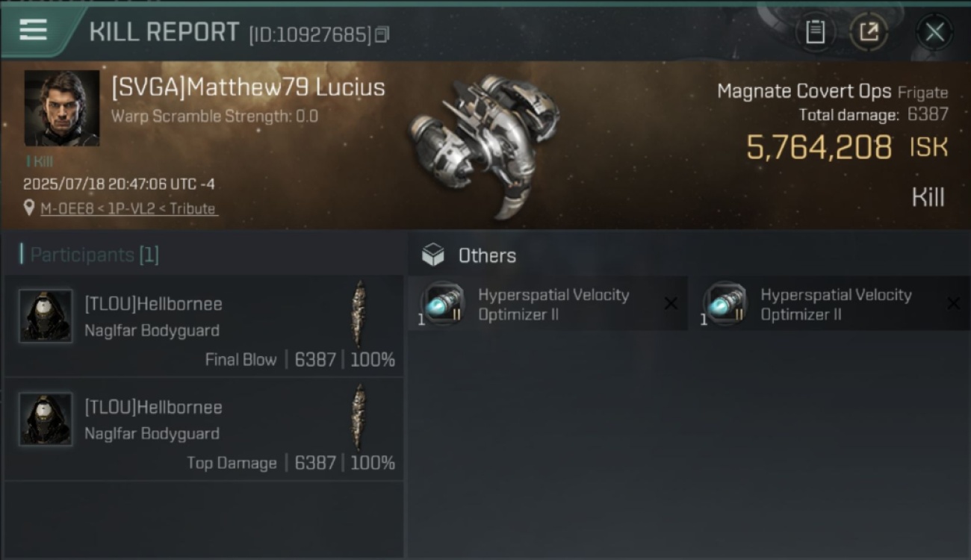View Matthew79 Lucius pilot portrait
Image resolution: width=971 pixels, height=560 pixels.
pos(62,108)
